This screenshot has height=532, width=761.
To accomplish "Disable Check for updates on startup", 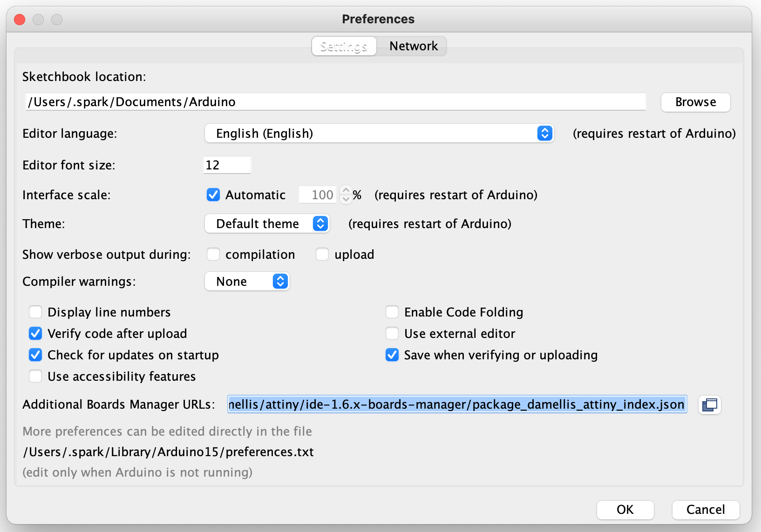I will tap(36, 355).
